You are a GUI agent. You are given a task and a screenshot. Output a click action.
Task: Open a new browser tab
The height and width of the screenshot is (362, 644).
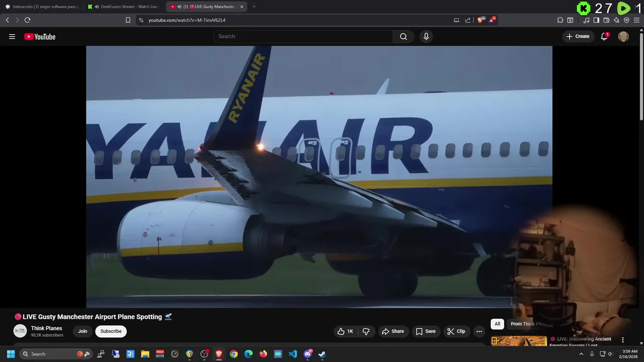click(x=254, y=7)
